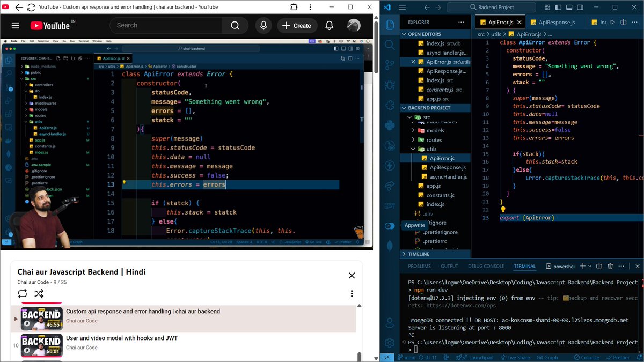Open Search view in VS Code activity bar
The width and height of the screenshot is (644, 362).
point(390,45)
